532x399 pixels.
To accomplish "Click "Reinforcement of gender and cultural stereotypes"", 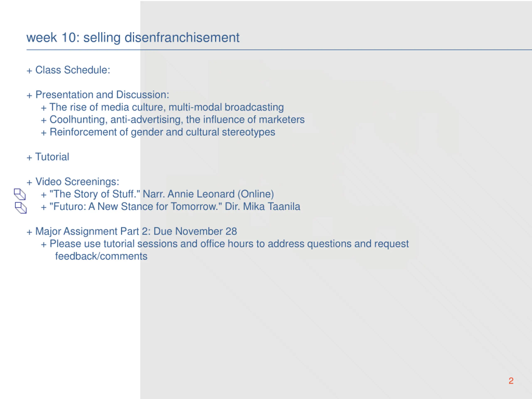I will 162,132.
